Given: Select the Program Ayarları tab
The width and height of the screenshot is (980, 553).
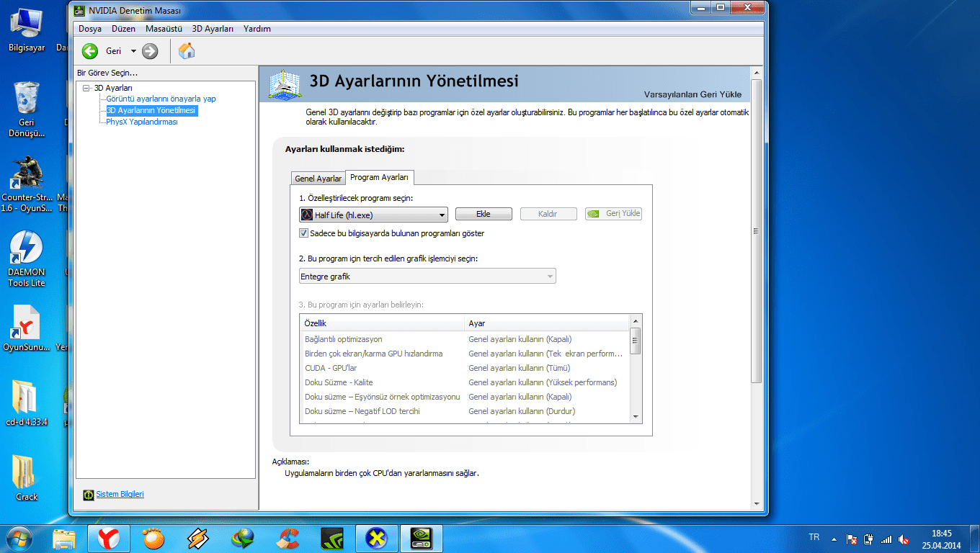Looking at the screenshot, I should [379, 177].
